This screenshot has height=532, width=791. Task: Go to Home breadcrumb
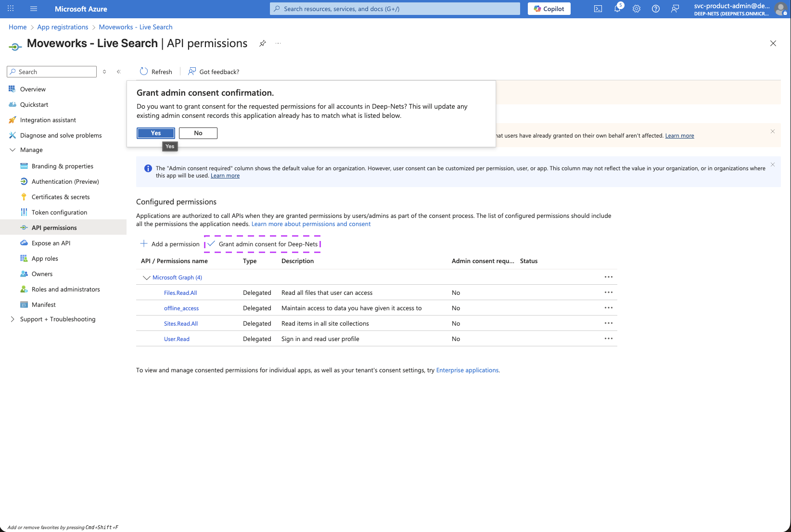(18, 27)
